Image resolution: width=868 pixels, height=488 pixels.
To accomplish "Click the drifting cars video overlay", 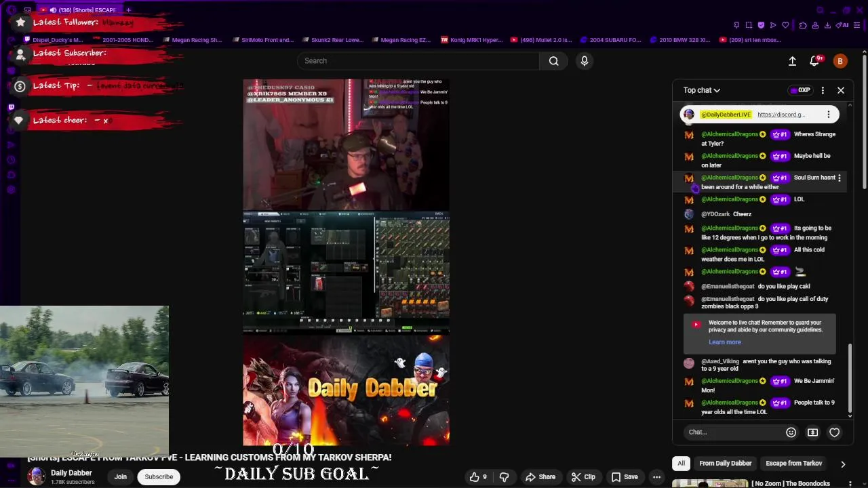I will click(84, 382).
